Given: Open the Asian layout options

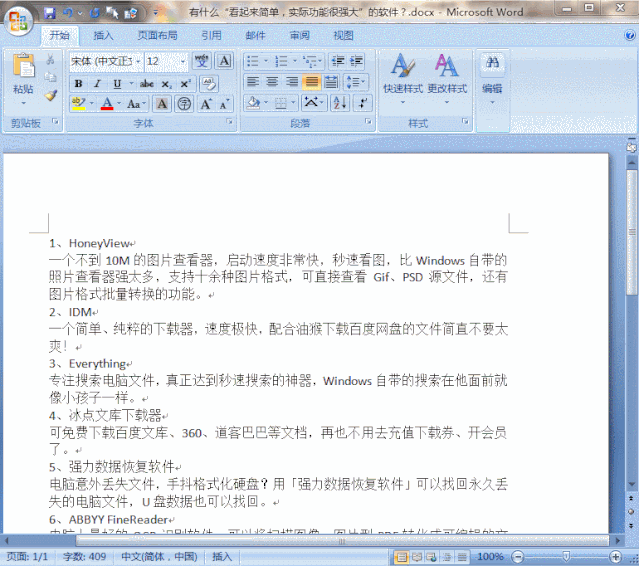Looking at the screenshot, I should (x=314, y=104).
